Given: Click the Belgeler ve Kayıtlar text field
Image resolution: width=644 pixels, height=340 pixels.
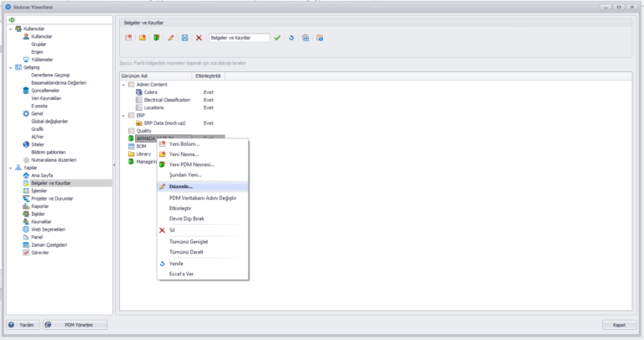Looking at the screenshot, I should coord(239,38).
